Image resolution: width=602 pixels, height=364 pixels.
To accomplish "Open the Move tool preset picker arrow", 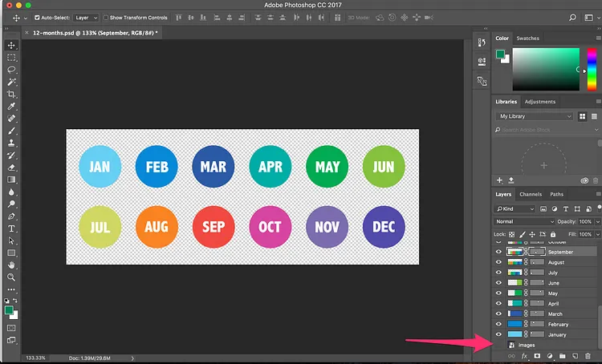I will [26, 18].
